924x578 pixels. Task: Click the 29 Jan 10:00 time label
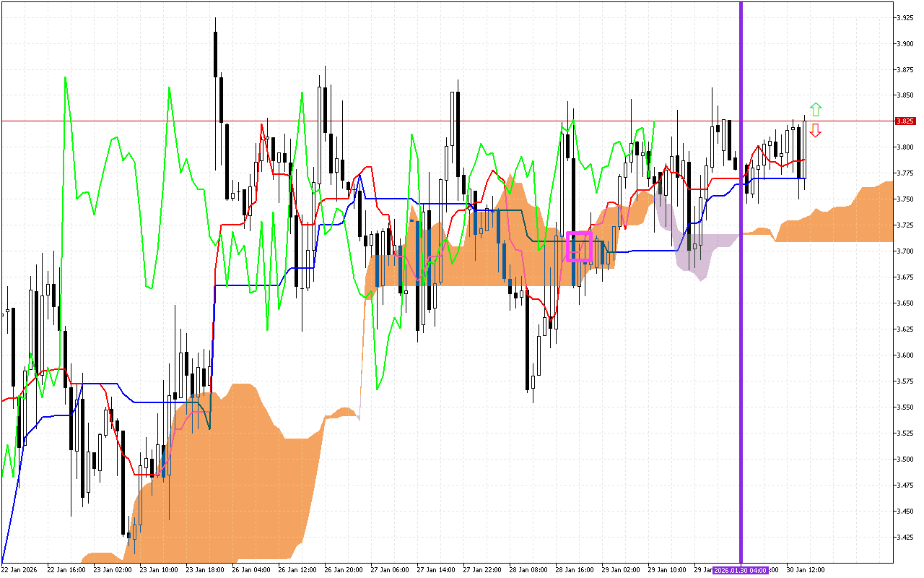[x=668, y=570]
